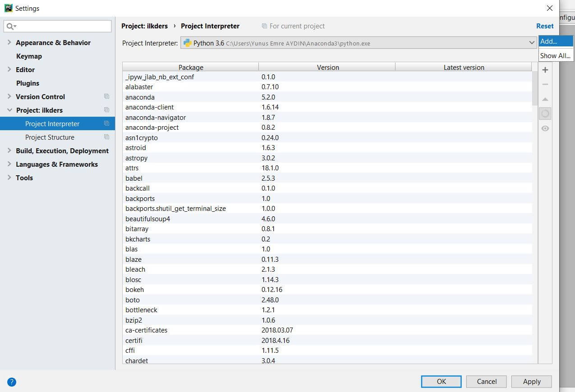Click the search magnifier icon in settings

click(x=11, y=27)
